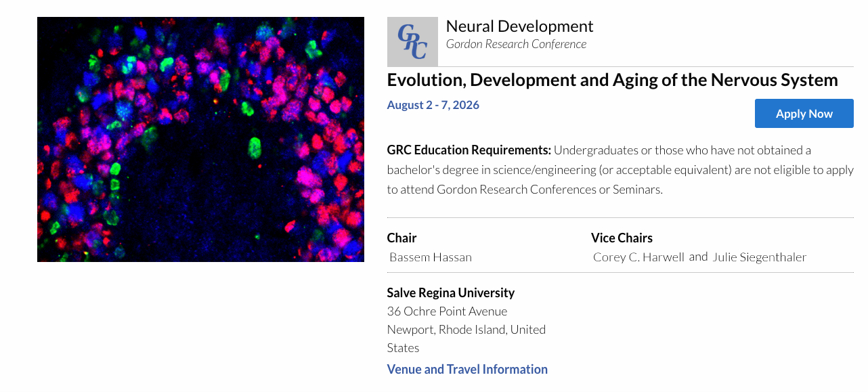Click vice chair Julie Siegenthaler
The image size is (868, 392).
point(759,257)
